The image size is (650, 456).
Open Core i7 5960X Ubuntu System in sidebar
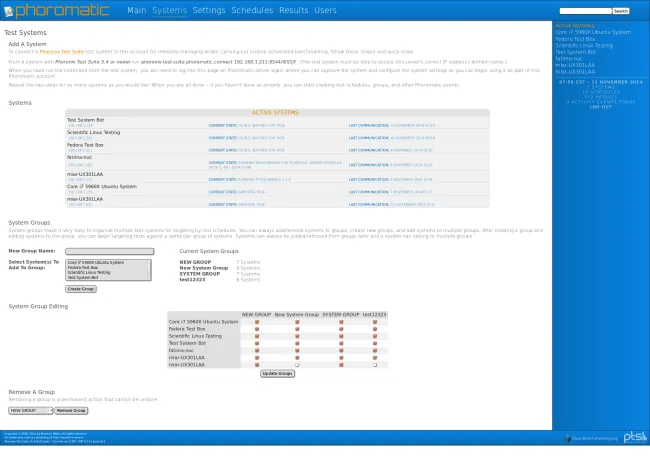coord(593,32)
